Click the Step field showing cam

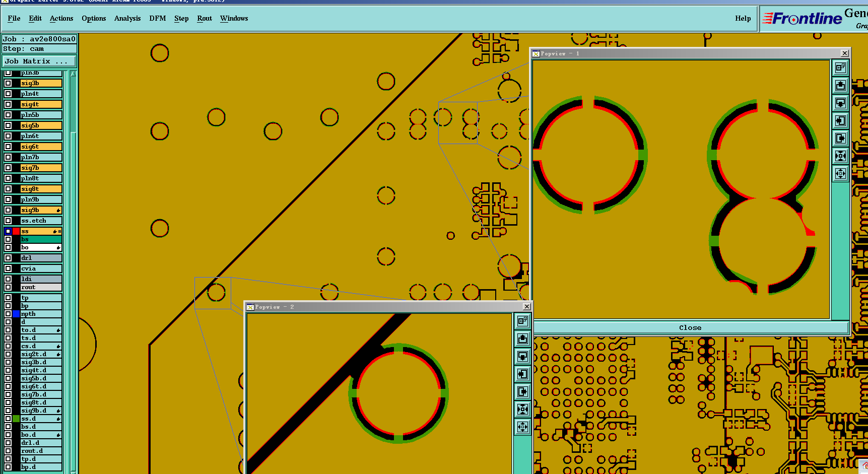coord(39,49)
